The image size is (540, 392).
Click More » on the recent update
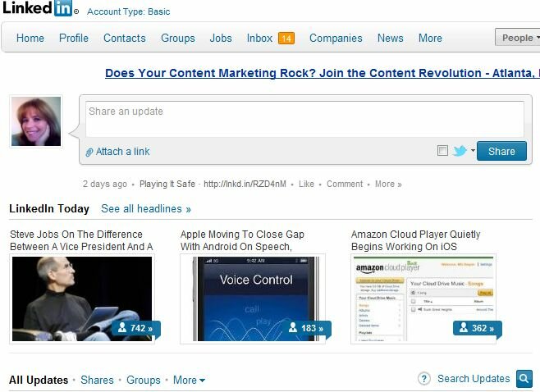388,185
